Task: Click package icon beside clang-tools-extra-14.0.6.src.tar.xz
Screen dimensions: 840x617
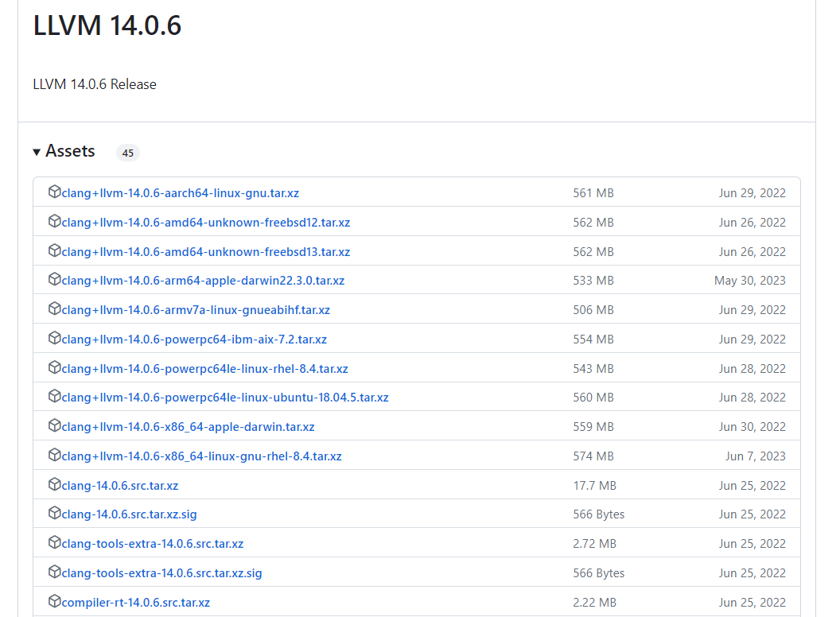Action: pos(54,542)
